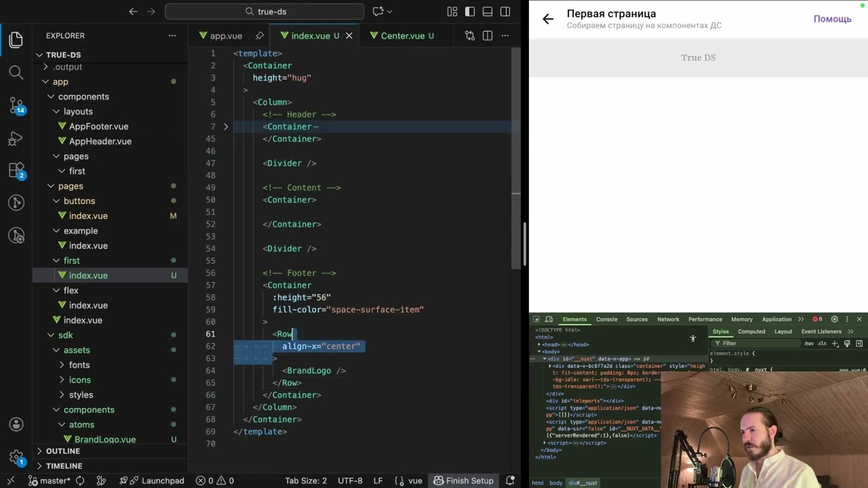Open the Search view in the activity bar
The image size is (868, 488).
coord(16,72)
